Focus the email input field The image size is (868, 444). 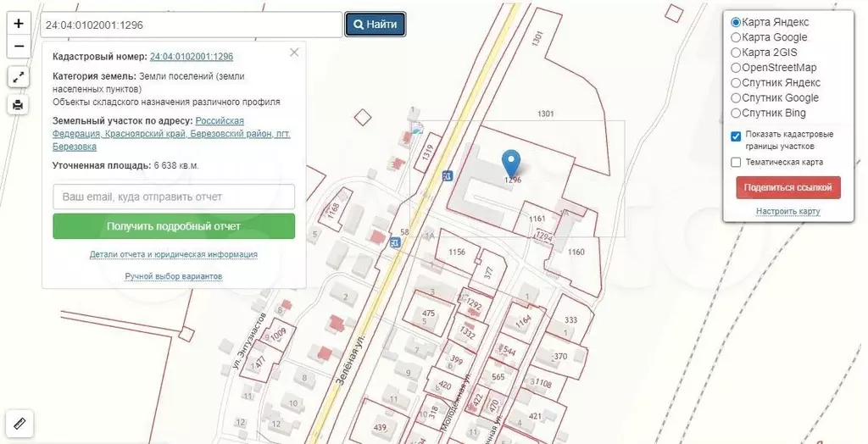(x=174, y=197)
